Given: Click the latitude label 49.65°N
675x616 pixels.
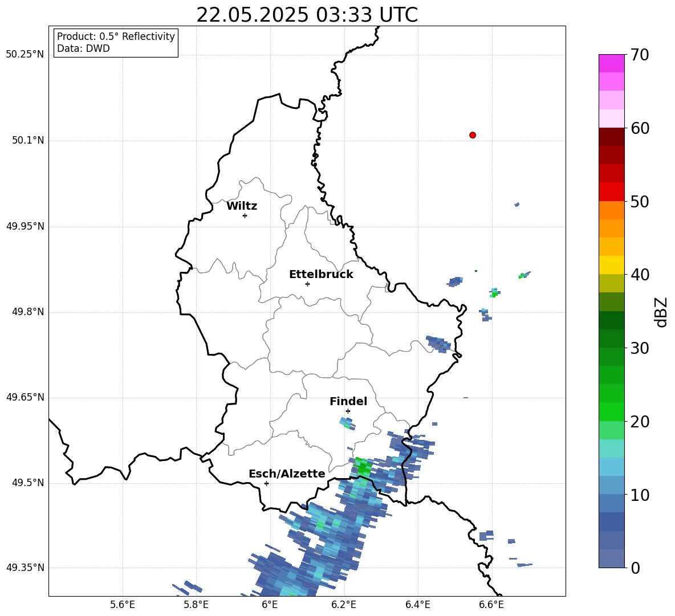Looking at the screenshot, I should (25, 397).
